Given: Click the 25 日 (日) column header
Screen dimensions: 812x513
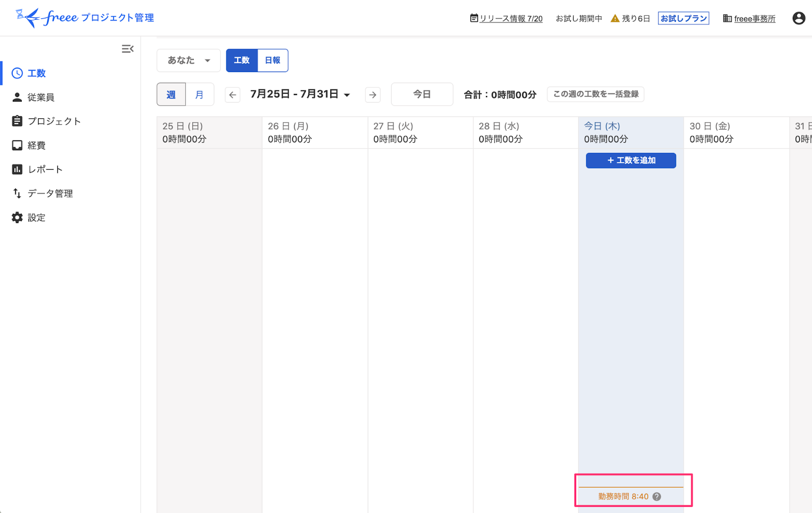Looking at the screenshot, I should [x=209, y=133].
